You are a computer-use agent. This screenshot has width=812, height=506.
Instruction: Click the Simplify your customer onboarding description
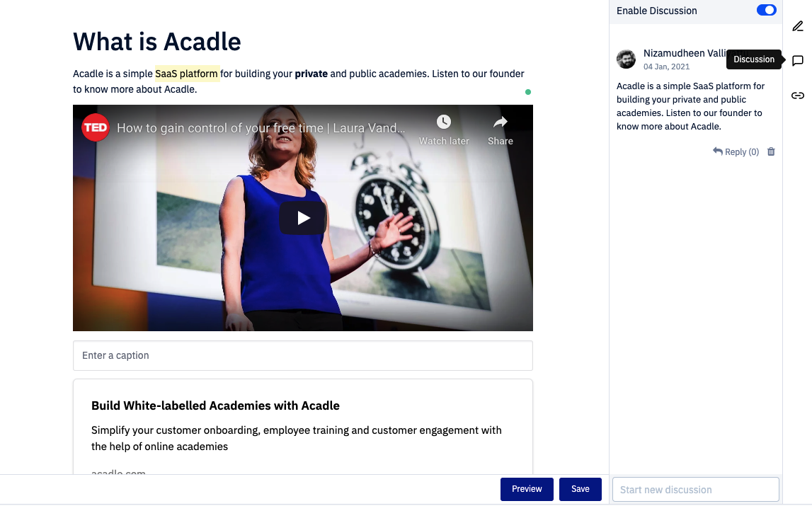[296, 438]
